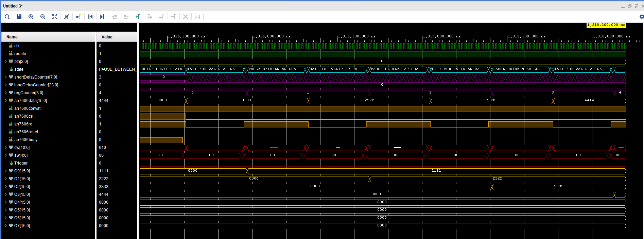
Task: Click the 610 value for cw
Action: coord(103,148)
